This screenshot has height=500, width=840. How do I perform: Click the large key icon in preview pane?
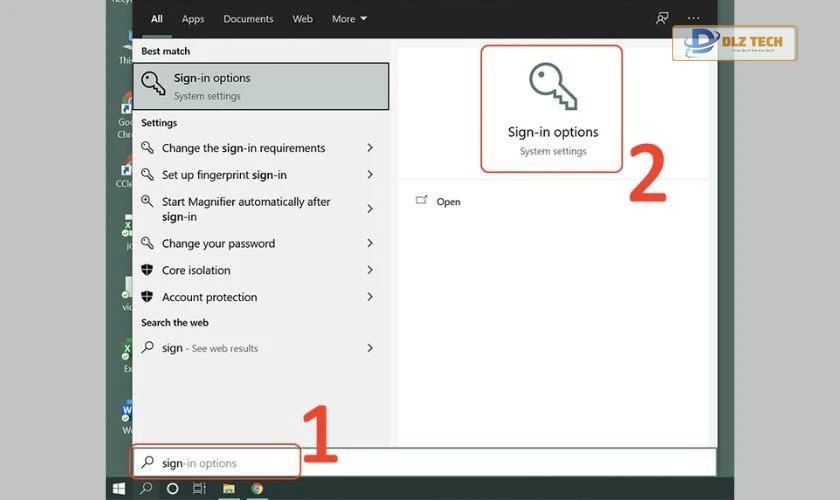tap(552, 87)
